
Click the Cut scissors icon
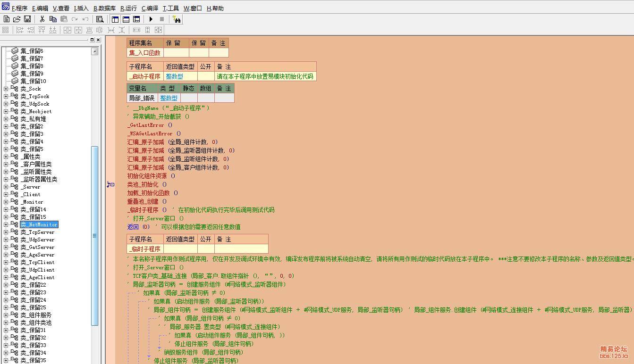(x=42, y=19)
